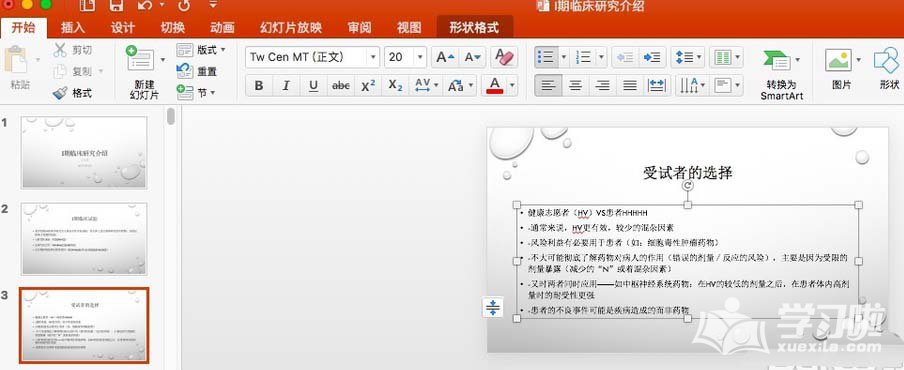The width and height of the screenshot is (904, 370).
Task: Open the Tw Cen MT font dropdown
Action: point(373,57)
